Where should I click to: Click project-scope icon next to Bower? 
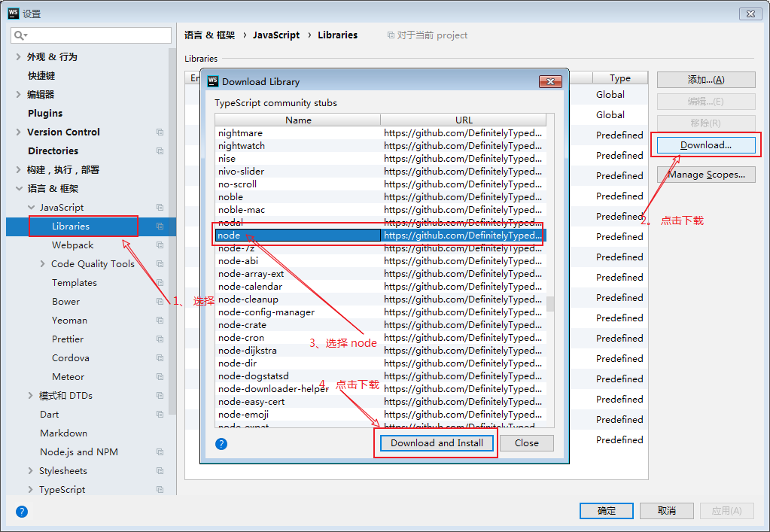coord(160,301)
